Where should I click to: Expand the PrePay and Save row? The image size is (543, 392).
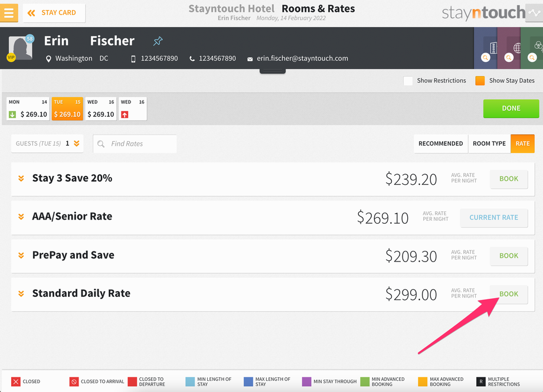point(21,255)
